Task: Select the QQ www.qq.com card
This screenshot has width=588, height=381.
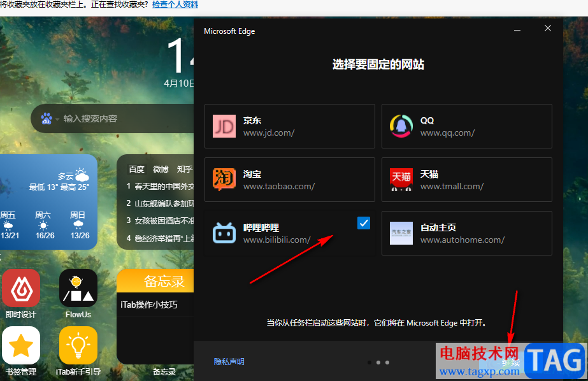Action: pyautogui.click(x=466, y=126)
